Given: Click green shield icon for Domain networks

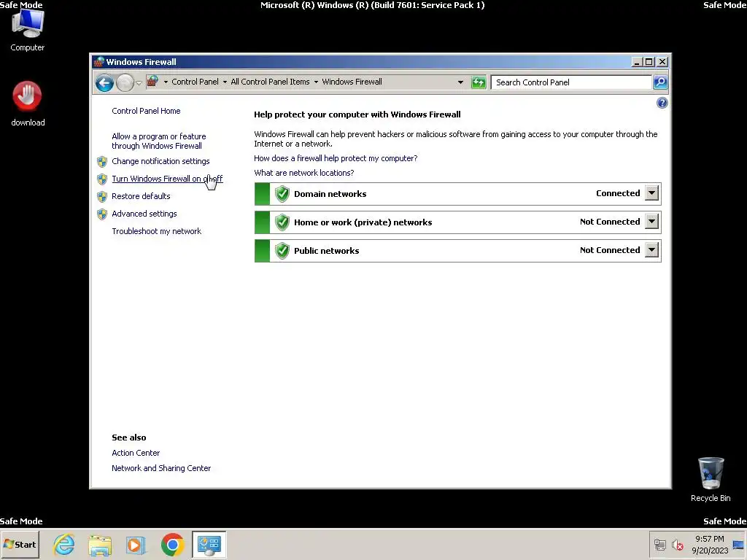Looking at the screenshot, I should pos(282,194).
